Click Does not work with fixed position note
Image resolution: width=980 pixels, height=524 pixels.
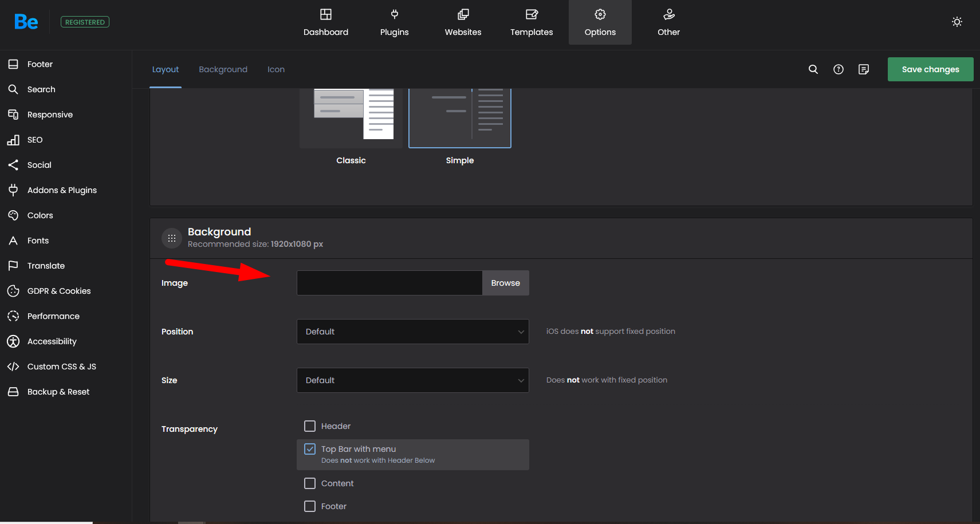[607, 380]
